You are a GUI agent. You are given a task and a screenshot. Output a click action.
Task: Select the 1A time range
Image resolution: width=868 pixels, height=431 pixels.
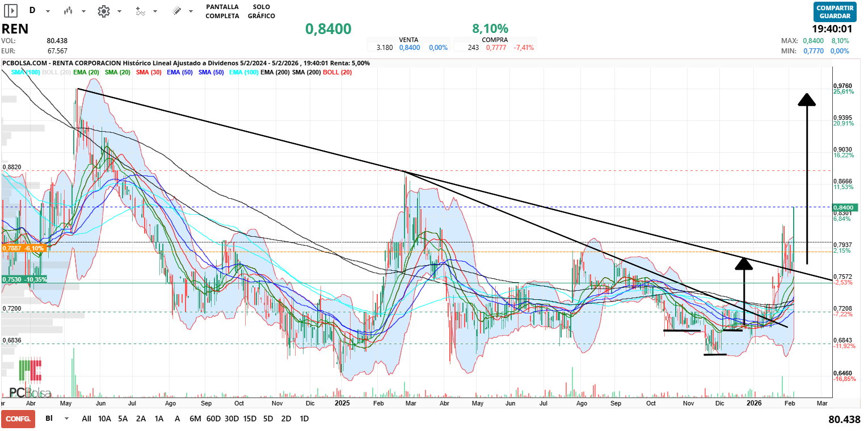point(159,419)
